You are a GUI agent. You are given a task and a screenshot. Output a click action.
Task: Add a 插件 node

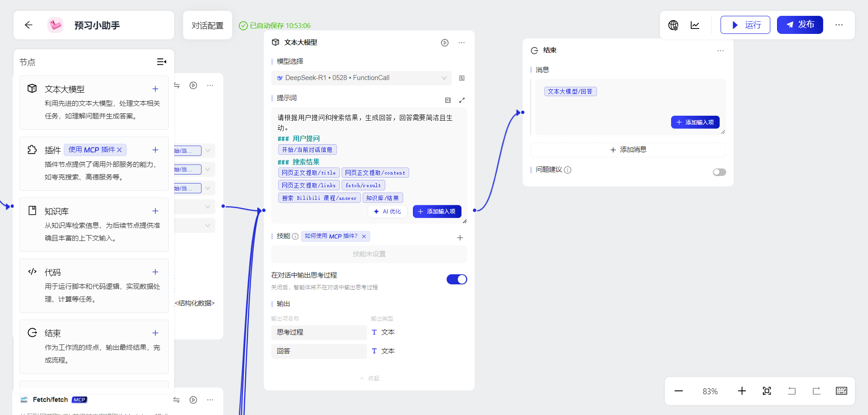[x=155, y=150]
